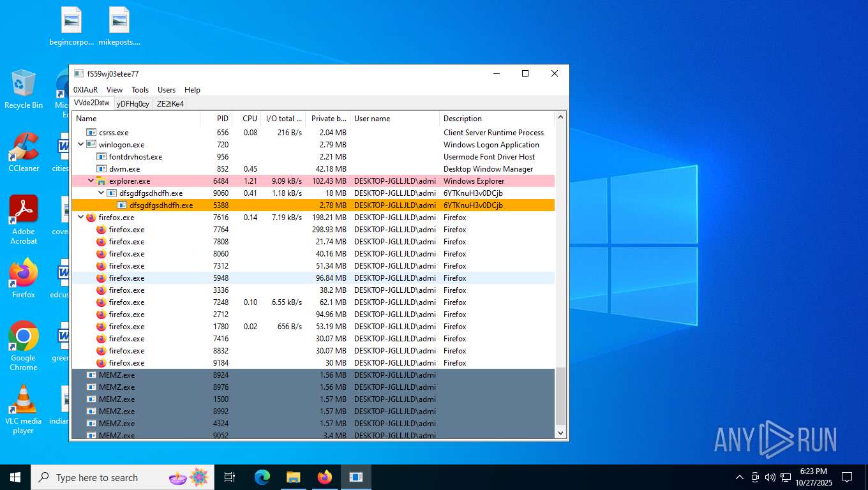This screenshot has width=868, height=490.
Task: Click Firefox icon of process 7764
Action: click(x=101, y=230)
